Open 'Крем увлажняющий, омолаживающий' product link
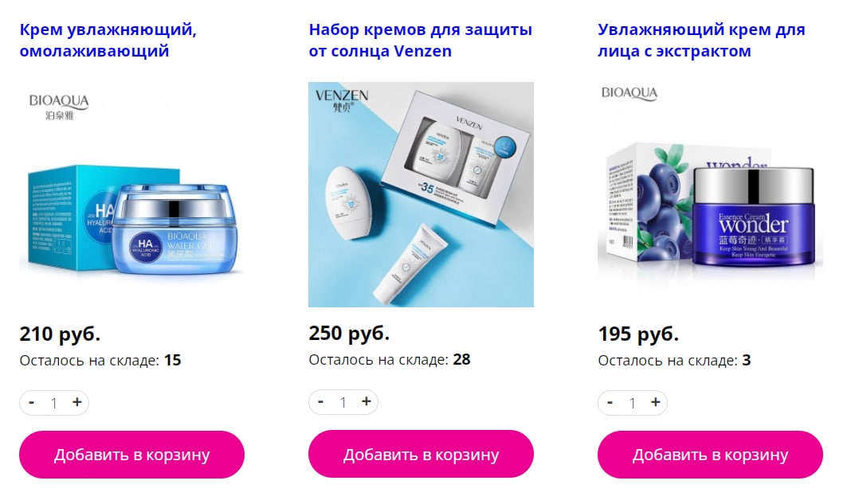The width and height of the screenshot is (855, 504). coord(108,41)
